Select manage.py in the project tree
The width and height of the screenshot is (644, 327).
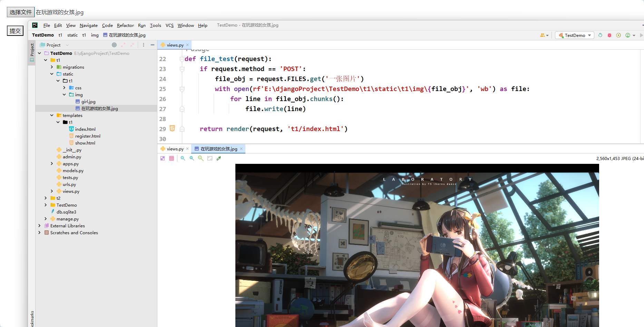click(68, 219)
